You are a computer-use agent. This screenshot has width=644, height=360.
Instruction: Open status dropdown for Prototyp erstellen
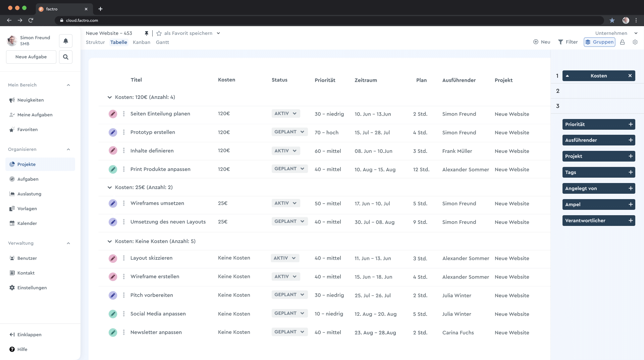(289, 132)
